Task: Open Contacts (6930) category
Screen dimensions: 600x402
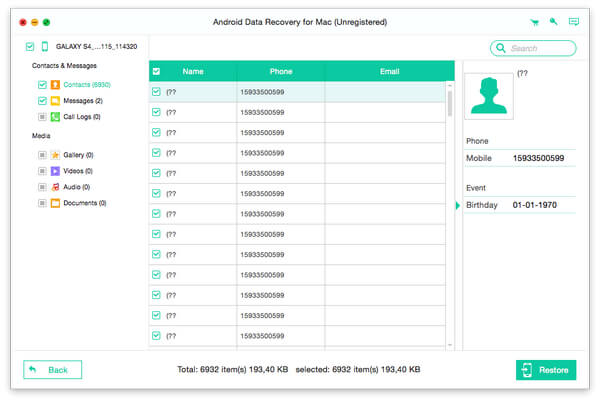Action: coord(87,85)
